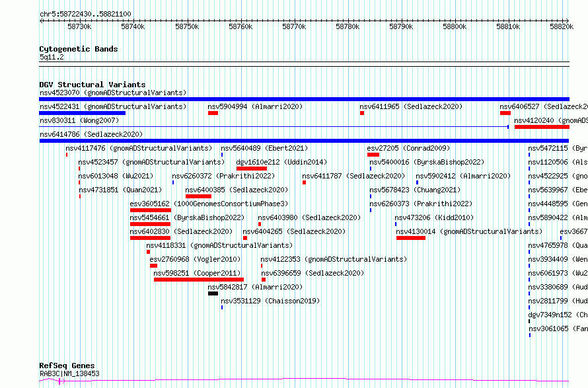Select the nsv4522925 variant label

(x=558, y=176)
